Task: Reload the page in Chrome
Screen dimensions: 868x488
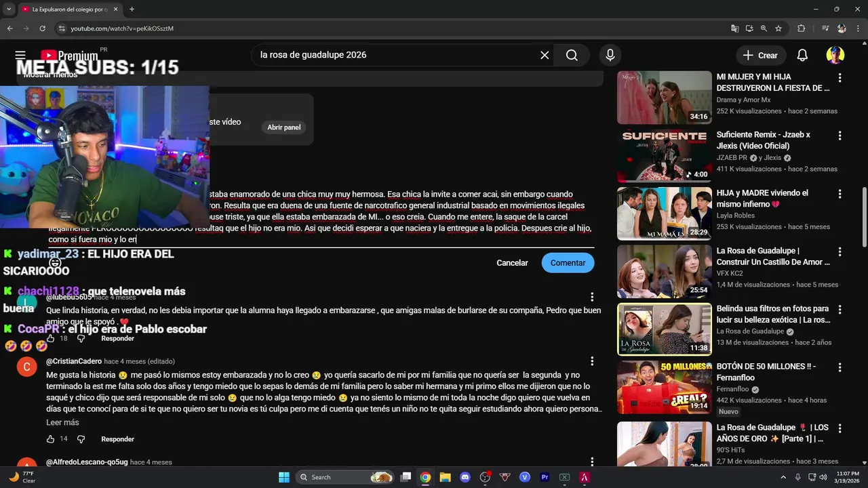Action: point(42,28)
